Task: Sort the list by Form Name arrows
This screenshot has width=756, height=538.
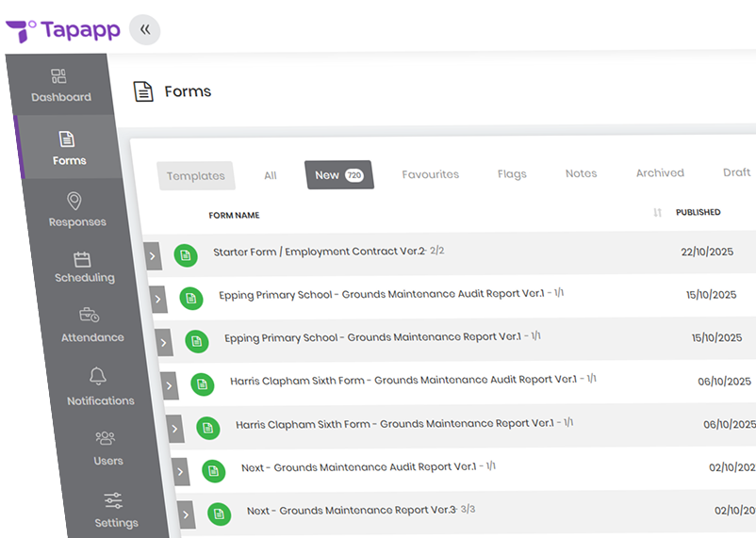Action: (x=657, y=213)
